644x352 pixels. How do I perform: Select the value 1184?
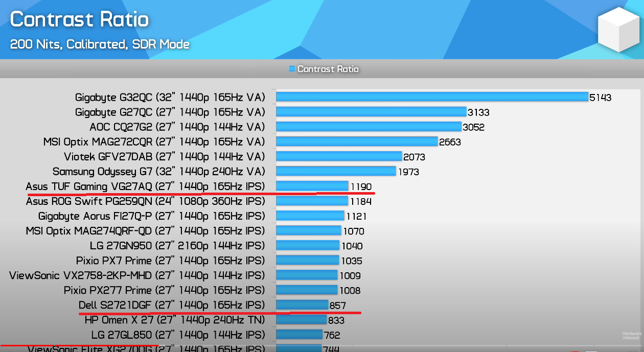(x=361, y=202)
